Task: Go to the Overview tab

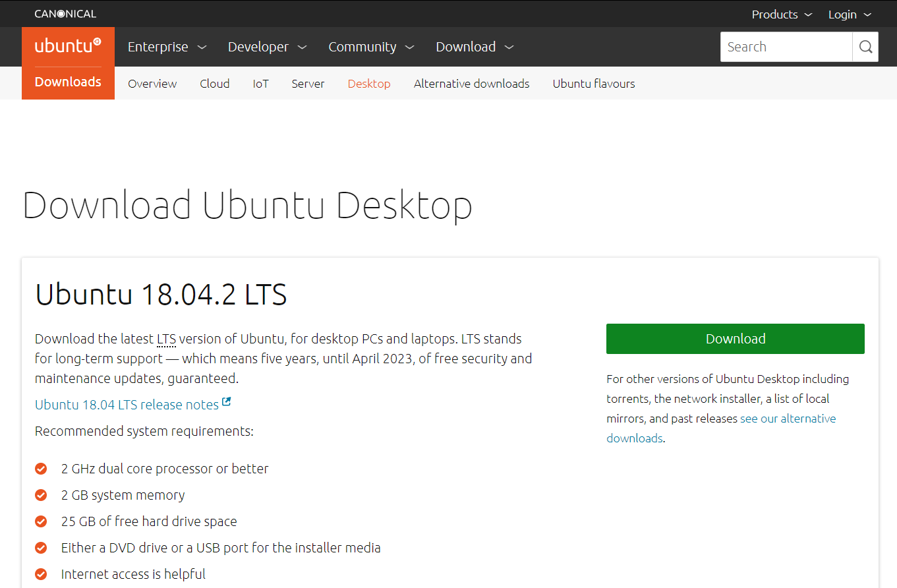Action: coord(152,84)
